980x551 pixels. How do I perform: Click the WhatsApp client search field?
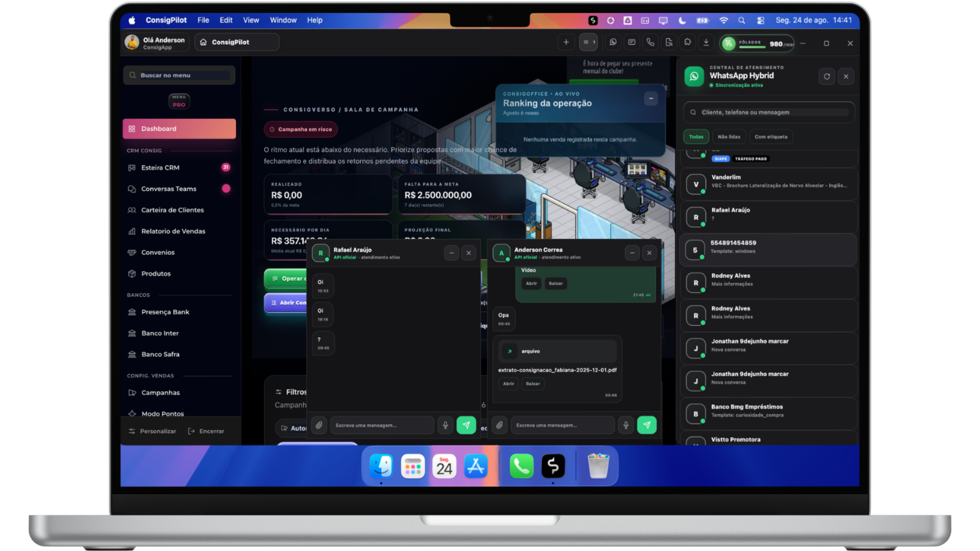[x=769, y=112]
